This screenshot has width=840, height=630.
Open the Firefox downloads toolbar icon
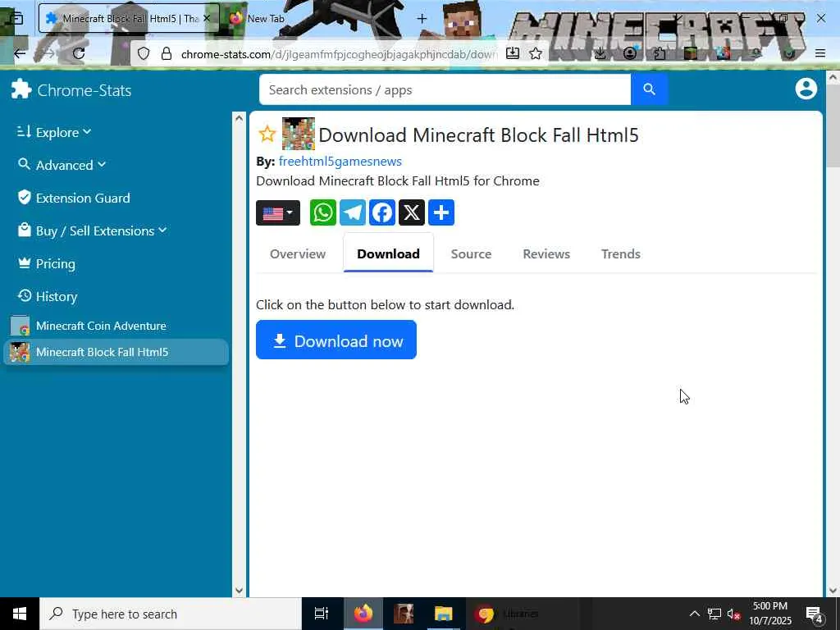[x=600, y=53]
